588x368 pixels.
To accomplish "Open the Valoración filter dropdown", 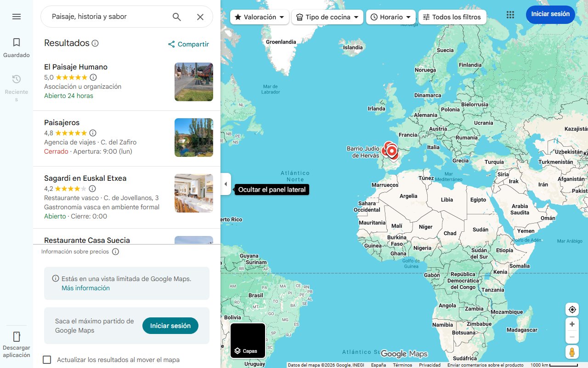I will [259, 17].
